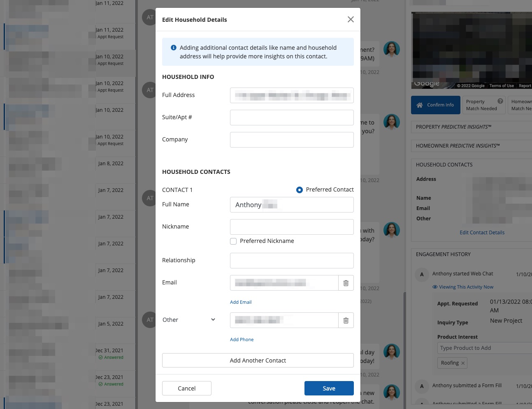Delete the email entry with trash icon

[346, 283]
